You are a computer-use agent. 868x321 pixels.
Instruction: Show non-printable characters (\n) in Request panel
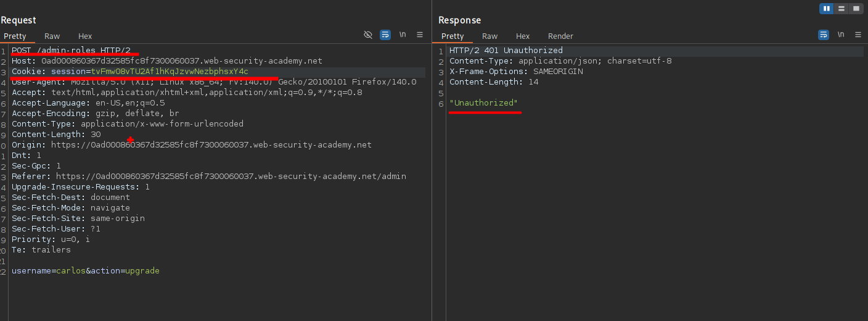pos(403,35)
